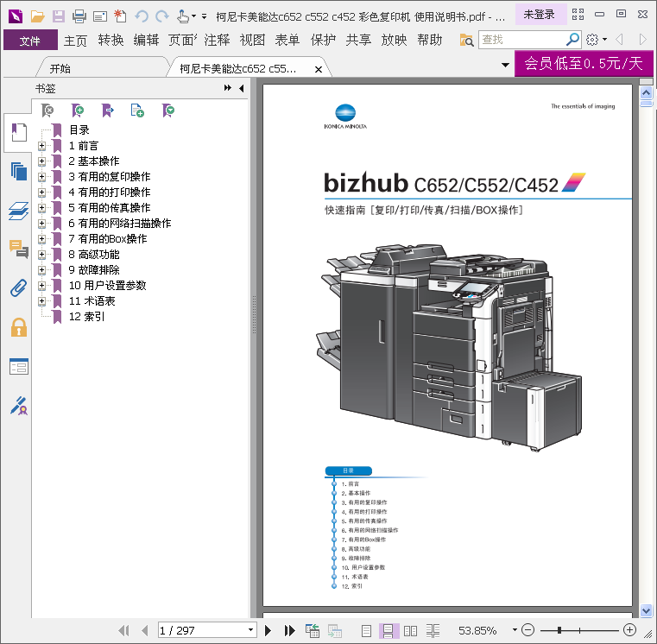Close the 柯尼卡美能达 document tab
The image size is (657, 644).
319,69
